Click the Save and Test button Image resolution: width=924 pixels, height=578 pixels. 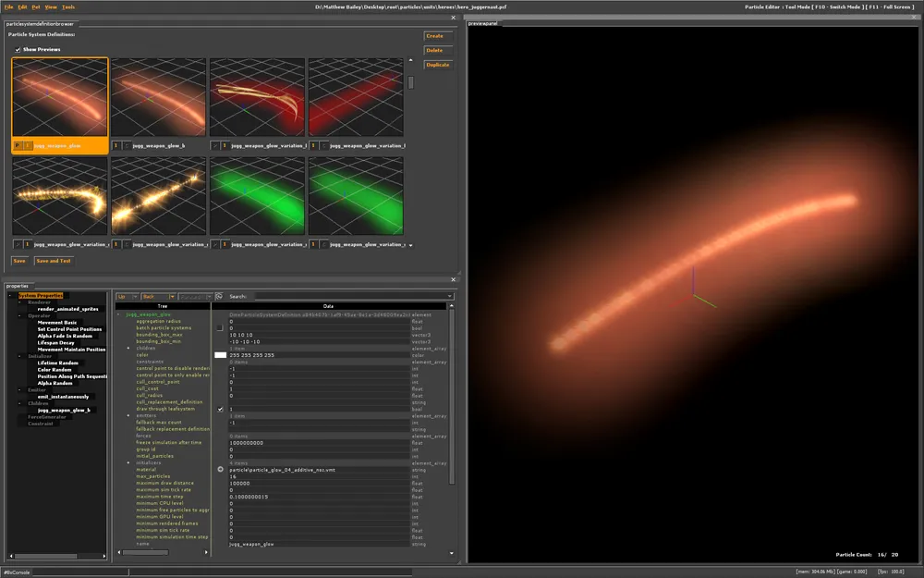click(x=53, y=261)
